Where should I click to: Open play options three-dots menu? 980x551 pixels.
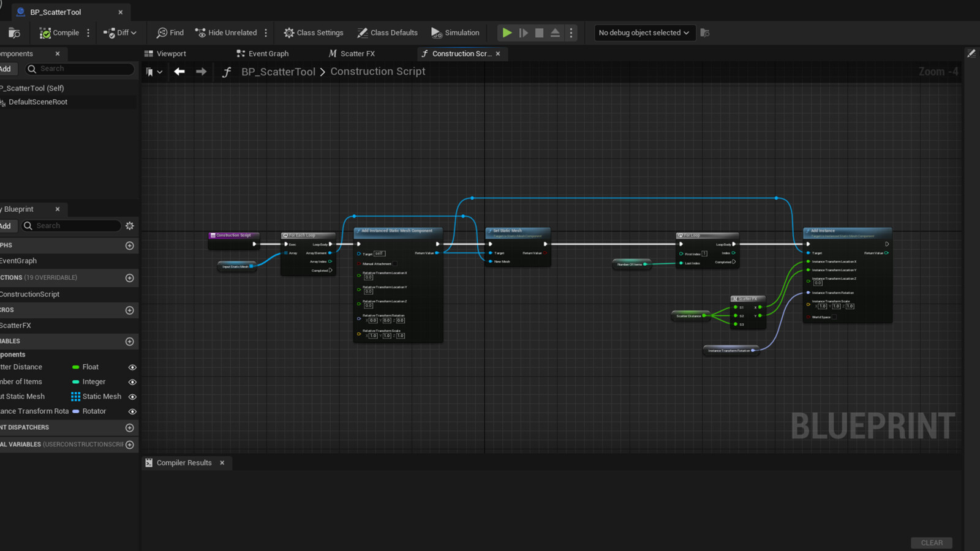click(x=571, y=33)
